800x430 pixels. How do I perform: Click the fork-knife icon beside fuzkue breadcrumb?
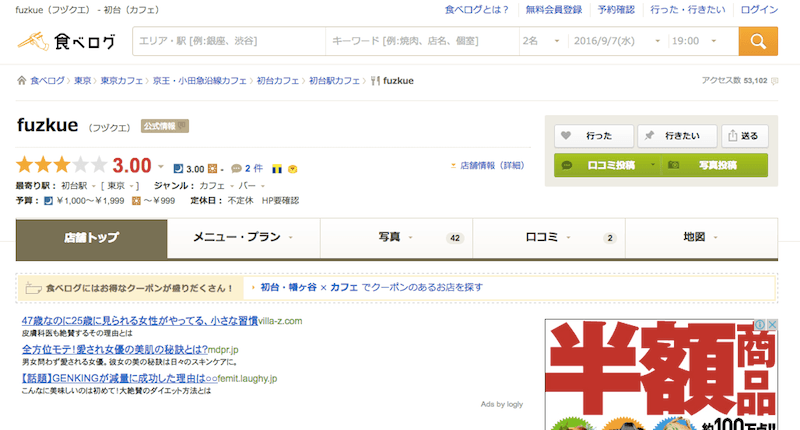(375, 81)
